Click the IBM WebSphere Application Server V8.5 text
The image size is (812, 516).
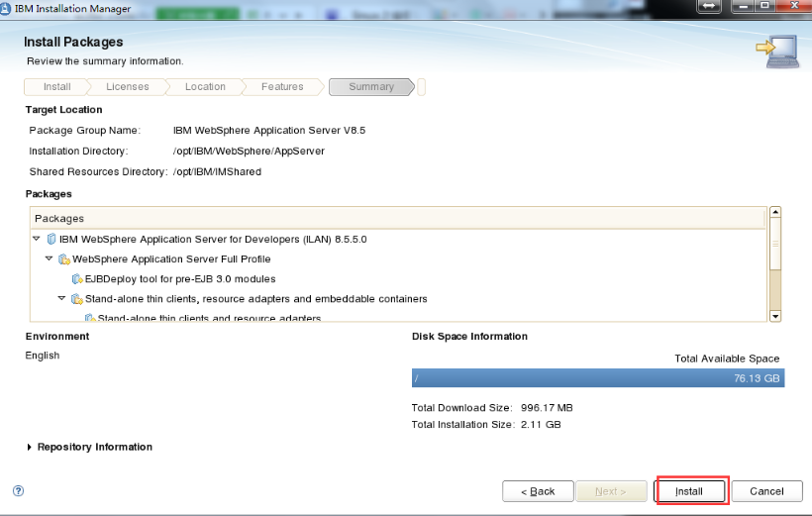coord(269,130)
